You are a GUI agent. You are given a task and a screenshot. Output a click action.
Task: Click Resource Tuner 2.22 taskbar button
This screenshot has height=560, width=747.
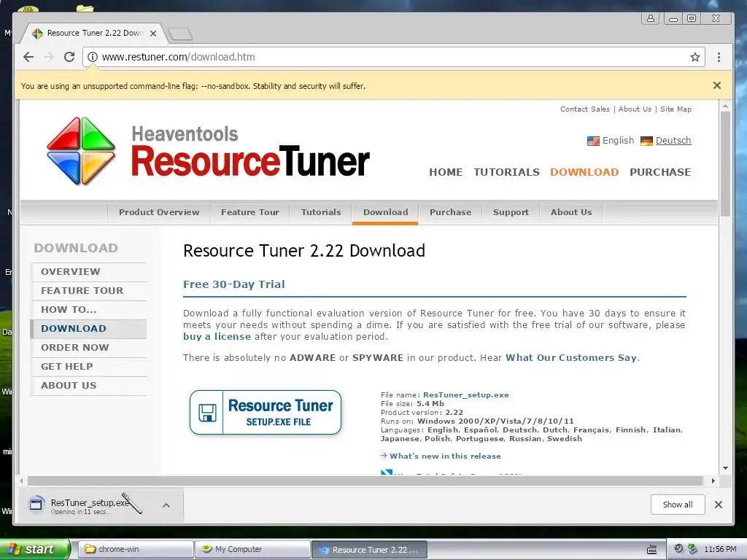click(369, 550)
